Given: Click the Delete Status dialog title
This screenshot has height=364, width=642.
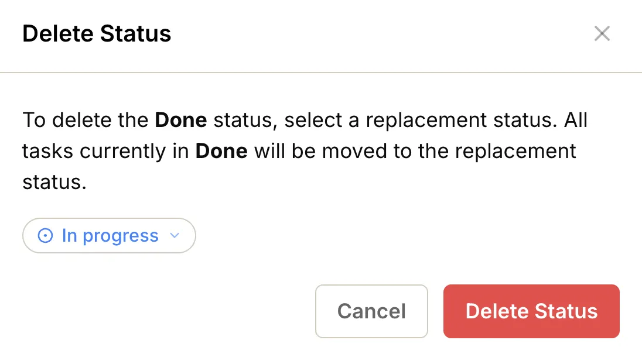Looking at the screenshot, I should 97,33.
